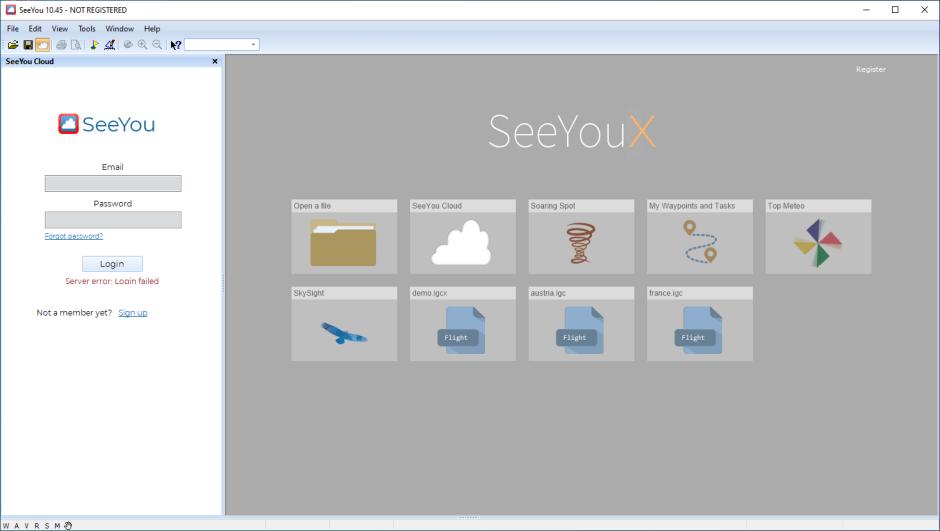Click the yellow flag toolbar icon

coord(94,45)
